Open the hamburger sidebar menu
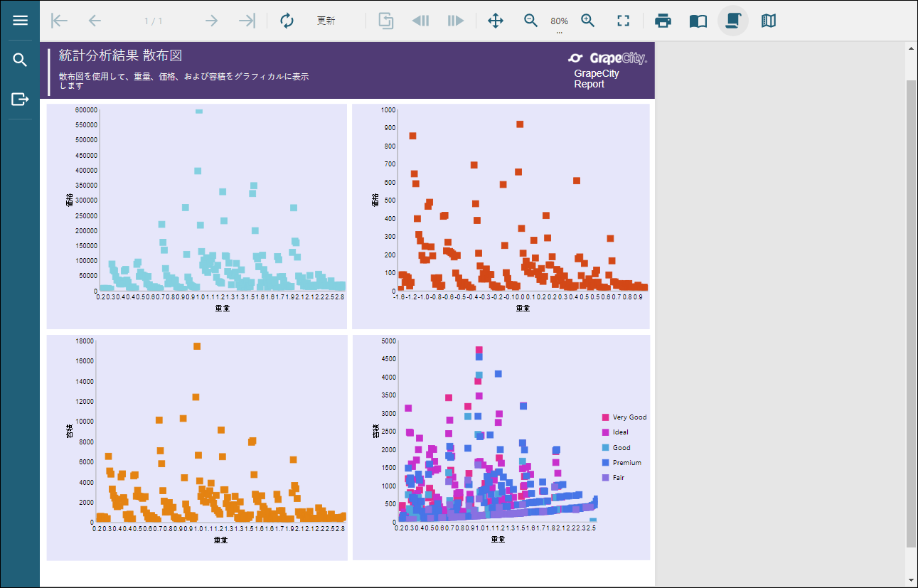The width and height of the screenshot is (918, 588). [20, 21]
